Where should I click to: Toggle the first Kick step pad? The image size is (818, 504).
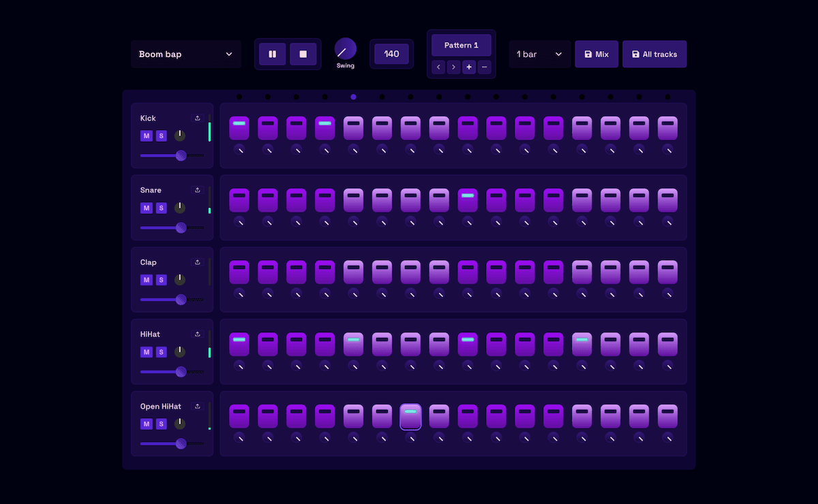click(239, 128)
